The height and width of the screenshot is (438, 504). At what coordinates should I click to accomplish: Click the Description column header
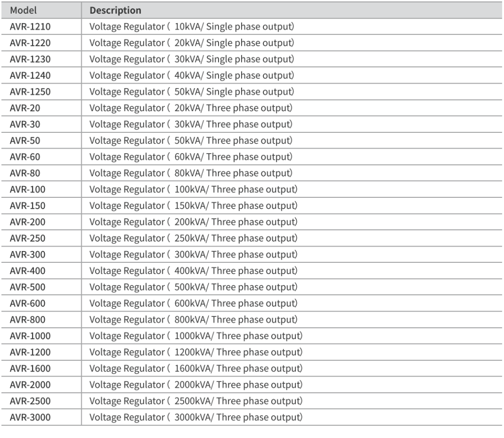pos(115,10)
